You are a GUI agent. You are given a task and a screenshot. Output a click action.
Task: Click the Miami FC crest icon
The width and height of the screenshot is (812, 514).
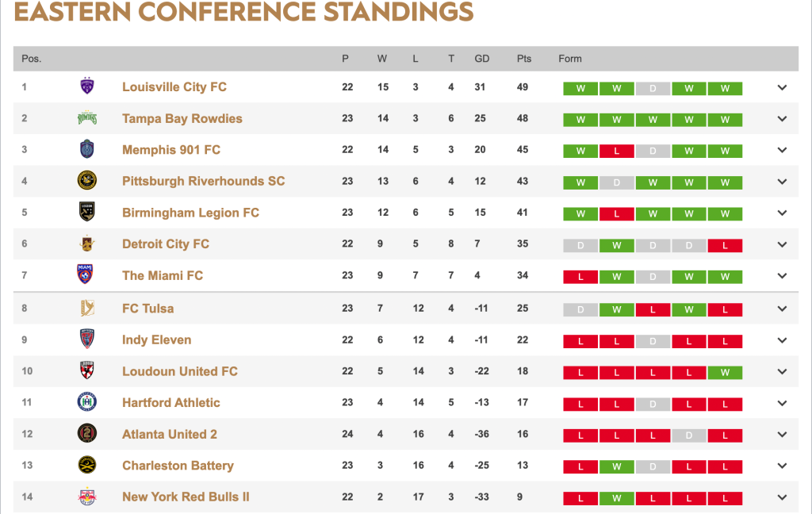pos(87,275)
